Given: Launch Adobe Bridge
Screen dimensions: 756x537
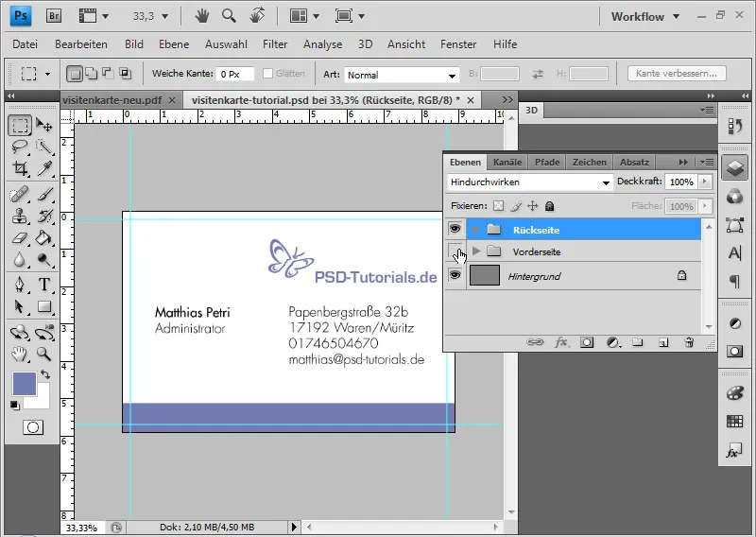Looking at the screenshot, I should [54, 16].
